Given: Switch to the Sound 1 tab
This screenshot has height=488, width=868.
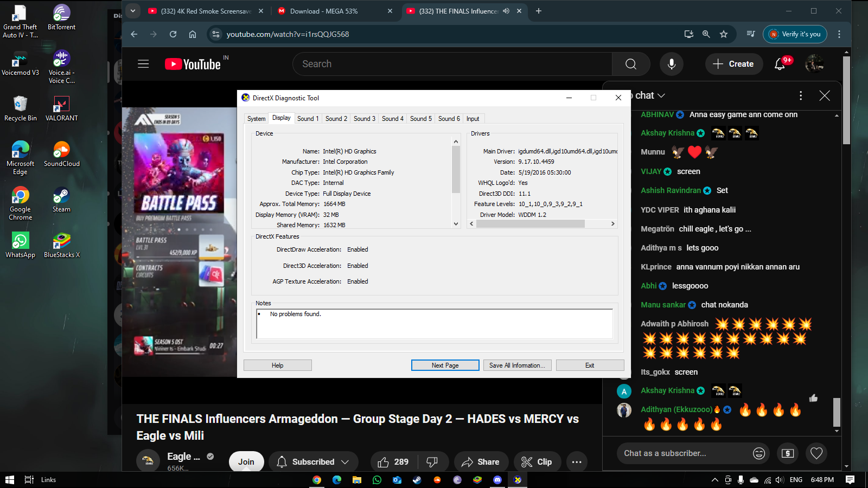Looking at the screenshot, I should pos(308,119).
